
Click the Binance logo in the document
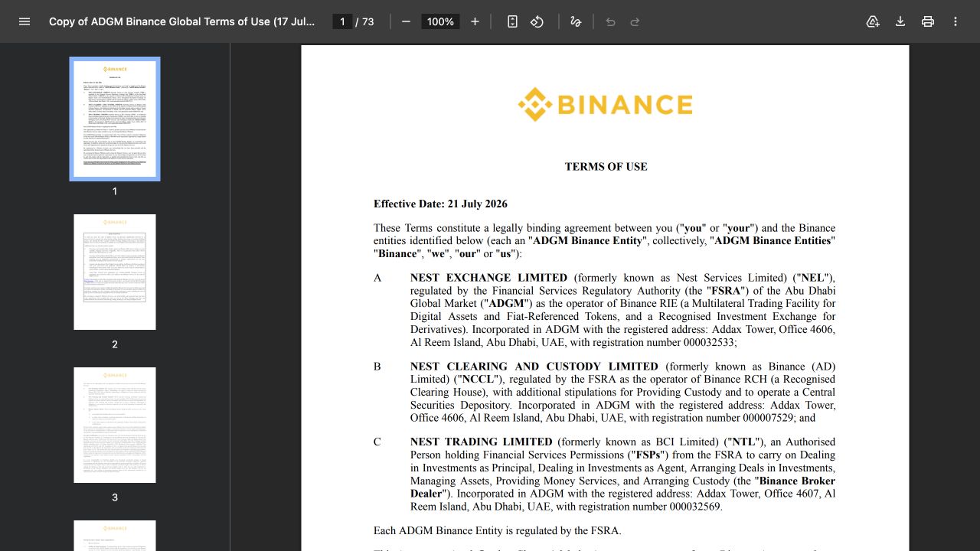605,104
